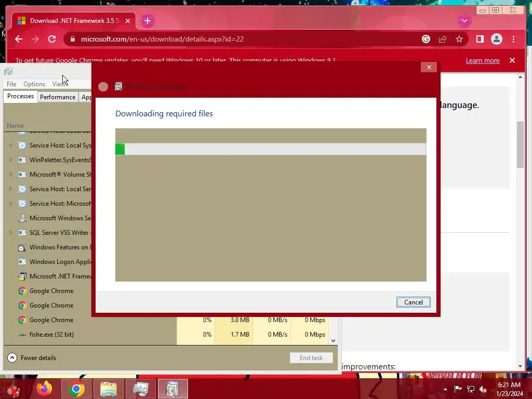Click the Windows Start button
The width and height of the screenshot is (532, 399).
[13, 389]
